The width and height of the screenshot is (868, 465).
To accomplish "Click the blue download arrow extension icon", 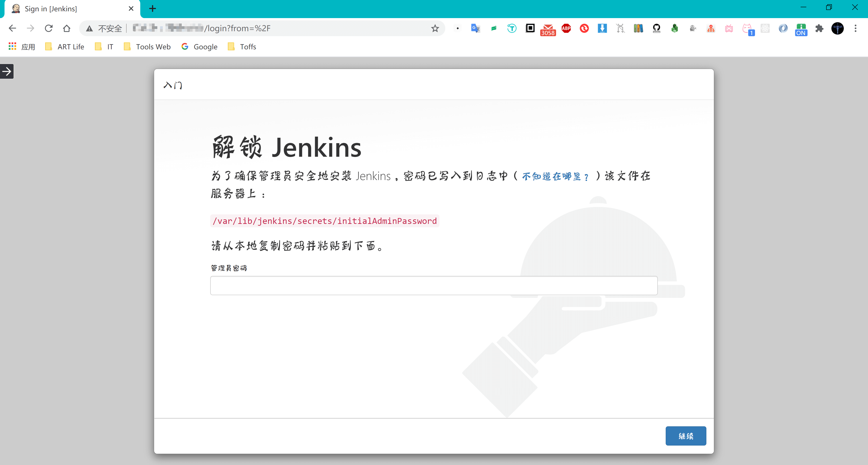I will (x=602, y=28).
